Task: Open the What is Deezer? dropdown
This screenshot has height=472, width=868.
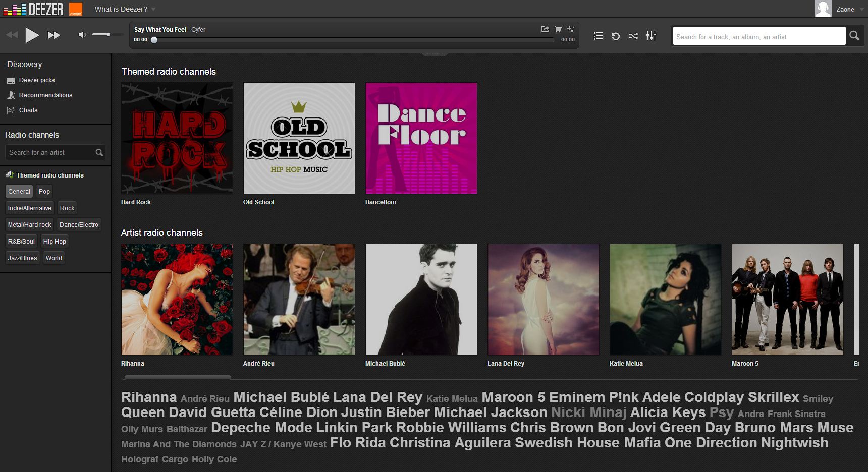Action: 125,9
